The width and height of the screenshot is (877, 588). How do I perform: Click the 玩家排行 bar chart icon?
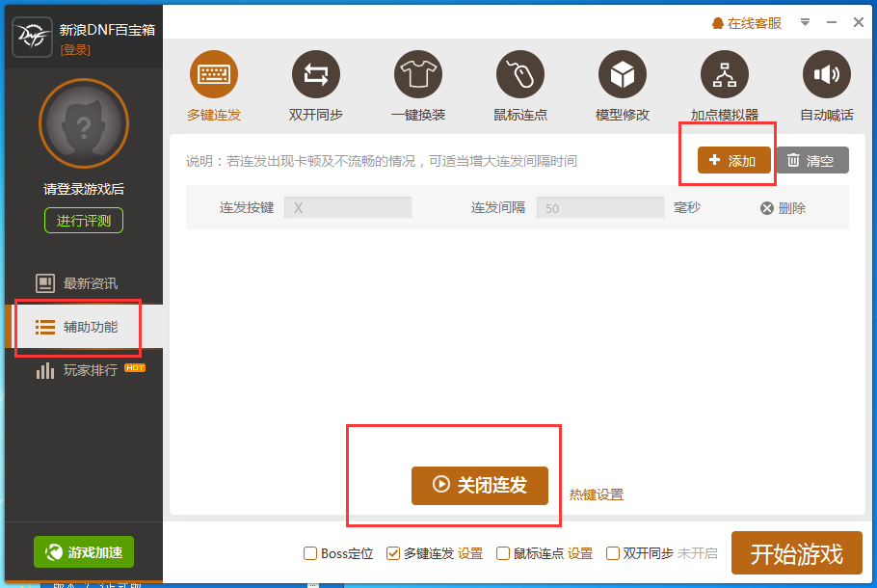44,370
